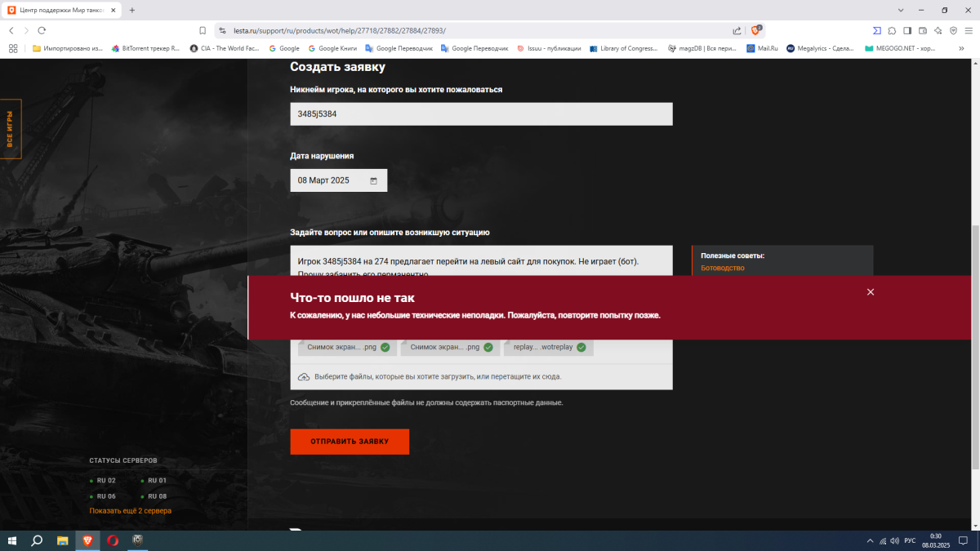Image resolution: width=980 pixels, height=551 pixels.
Task: Bookmark this page with the bookmark icon
Action: [203, 30]
